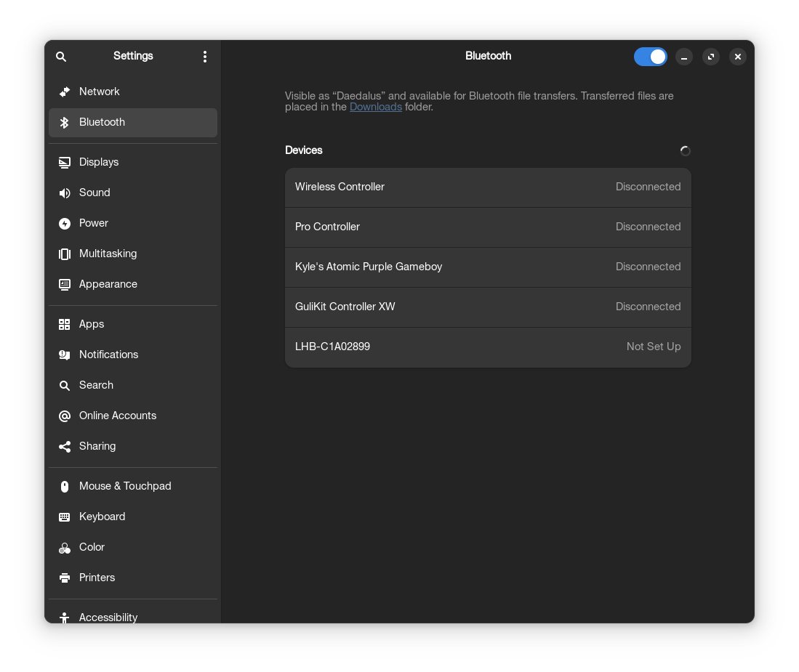Click the Keyboard icon in sidebar

pos(65,517)
